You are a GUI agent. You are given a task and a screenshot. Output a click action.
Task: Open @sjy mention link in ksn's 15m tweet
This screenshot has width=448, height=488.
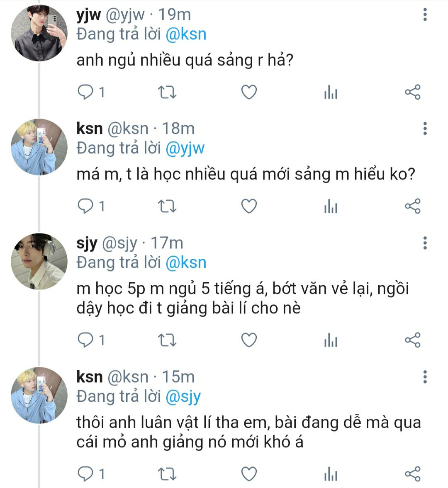pos(183,397)
